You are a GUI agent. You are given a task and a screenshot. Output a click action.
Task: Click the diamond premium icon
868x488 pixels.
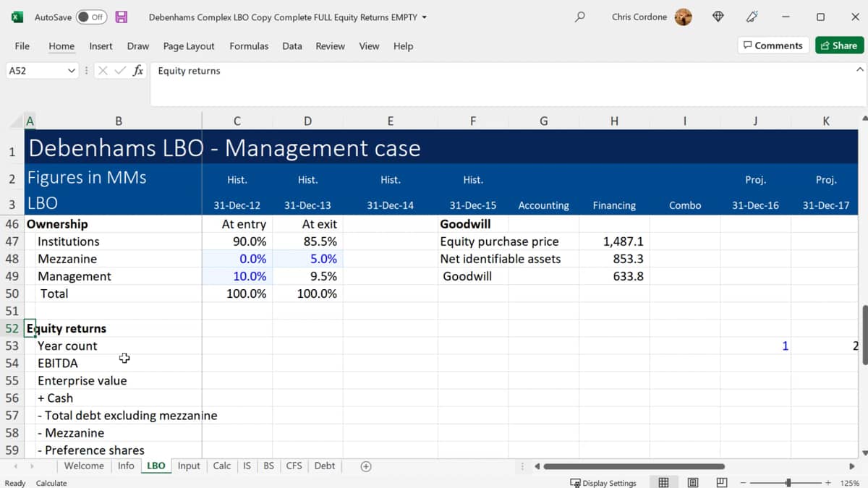coord(718,17)
